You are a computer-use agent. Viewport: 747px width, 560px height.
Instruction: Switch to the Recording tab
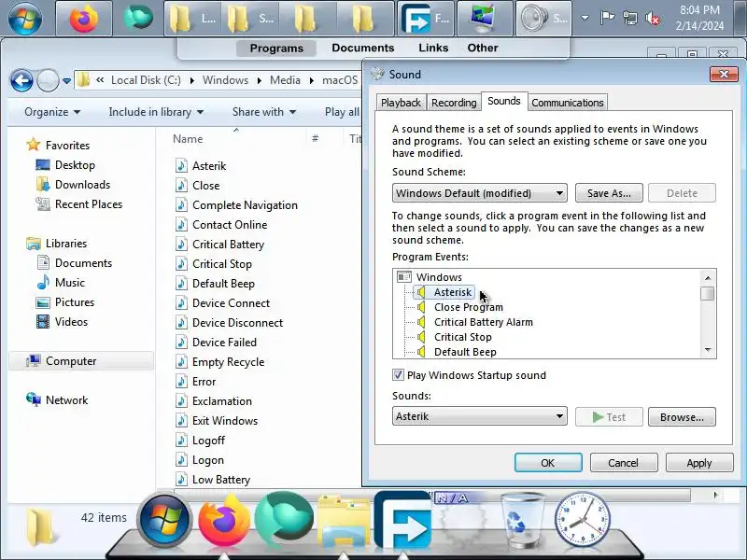coord(454,103)
